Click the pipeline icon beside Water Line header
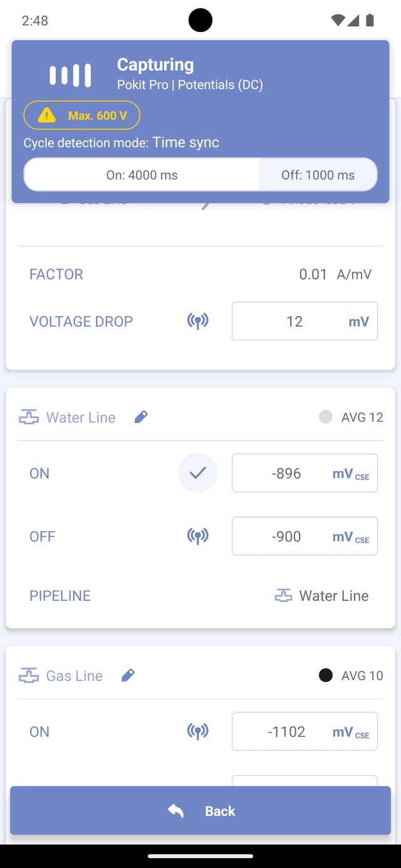The image size is (401, 868). tap(29, 417)
